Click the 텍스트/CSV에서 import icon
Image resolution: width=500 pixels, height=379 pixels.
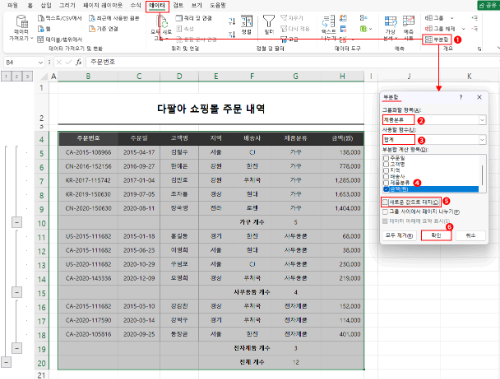(41, 18)
